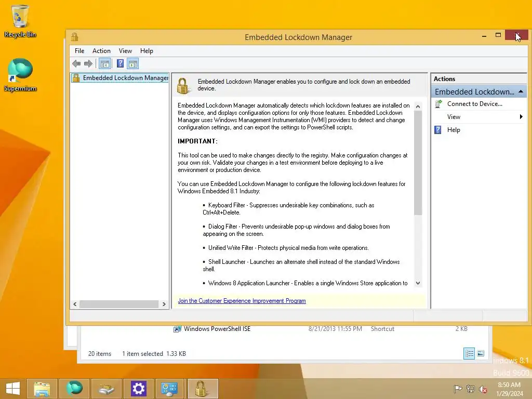Image resolution: width=532 pixels, height=399 pixels.
Task: Open Join the Customer Experience Improvement Program link
Action: (242, 301)
